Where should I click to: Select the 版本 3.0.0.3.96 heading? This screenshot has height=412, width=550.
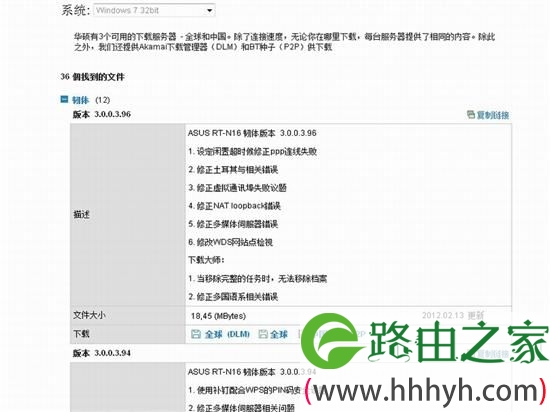pos(102,114)
